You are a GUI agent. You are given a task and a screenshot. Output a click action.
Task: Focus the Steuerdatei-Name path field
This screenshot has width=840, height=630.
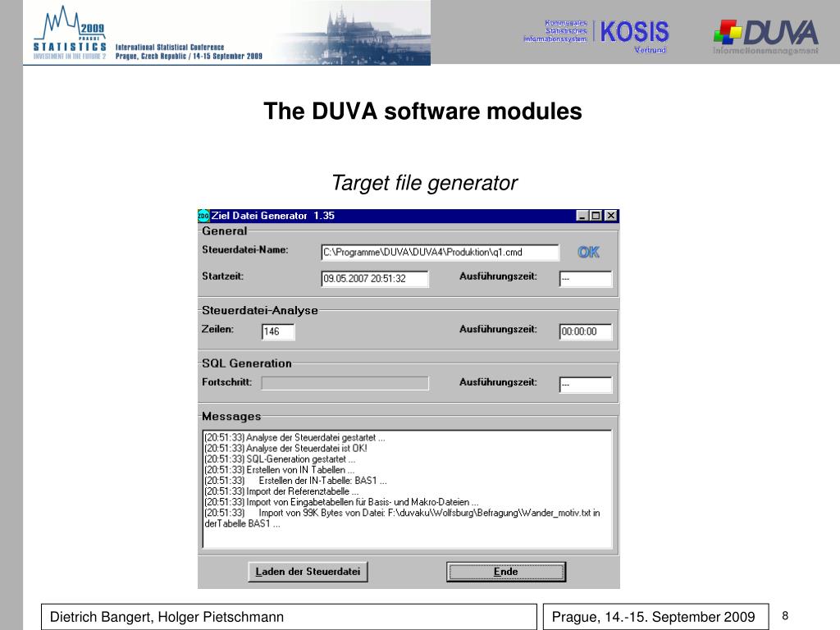click(440, 253)
